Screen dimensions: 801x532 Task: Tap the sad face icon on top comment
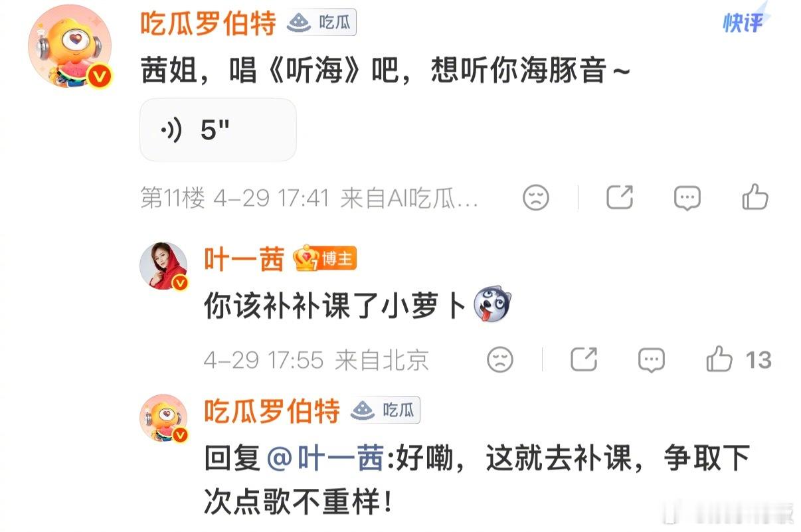(x=536, y=198)
